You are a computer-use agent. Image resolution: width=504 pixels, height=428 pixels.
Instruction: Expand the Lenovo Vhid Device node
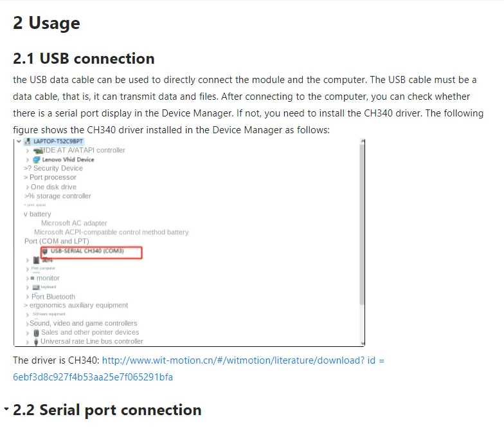click(28, 160)
